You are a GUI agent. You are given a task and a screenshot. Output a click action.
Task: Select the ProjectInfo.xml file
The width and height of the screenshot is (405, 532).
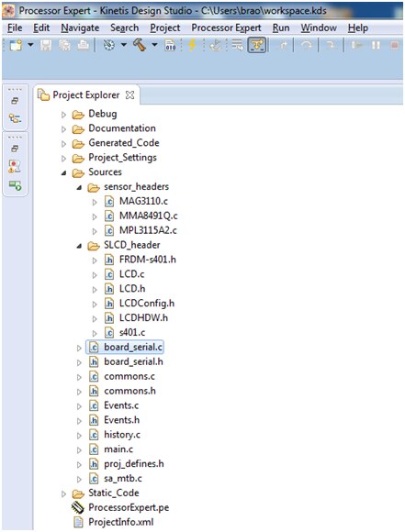[121, 522]
